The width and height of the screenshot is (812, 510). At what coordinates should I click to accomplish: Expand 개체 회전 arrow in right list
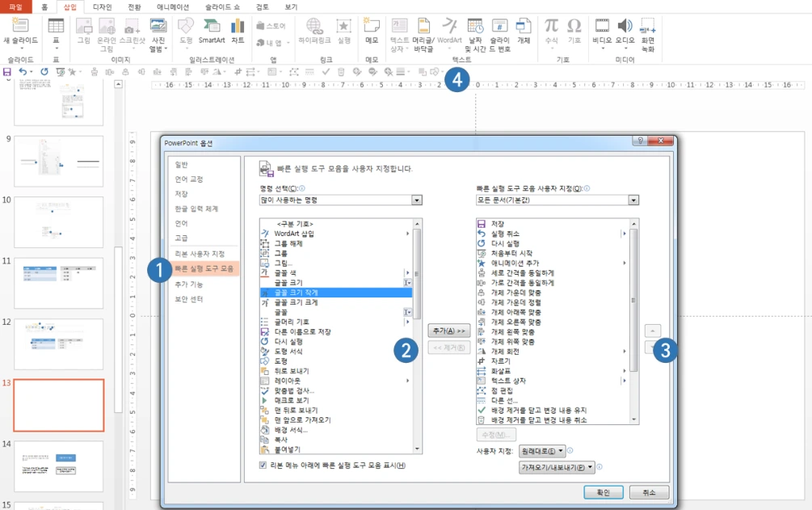coord(624,352)
